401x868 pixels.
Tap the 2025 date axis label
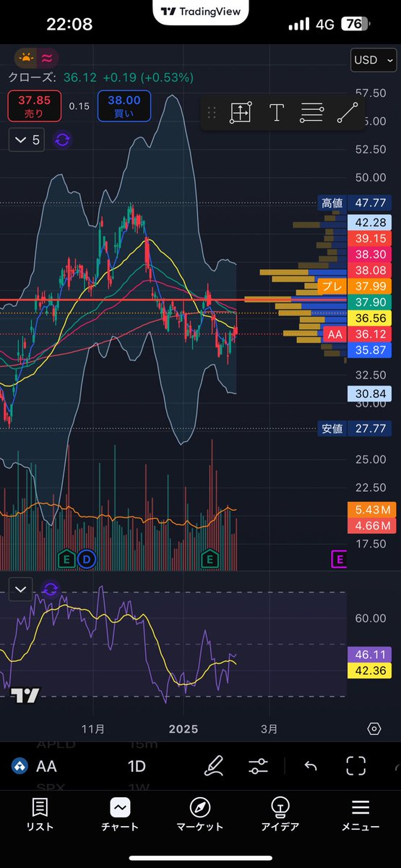point(182,728)
